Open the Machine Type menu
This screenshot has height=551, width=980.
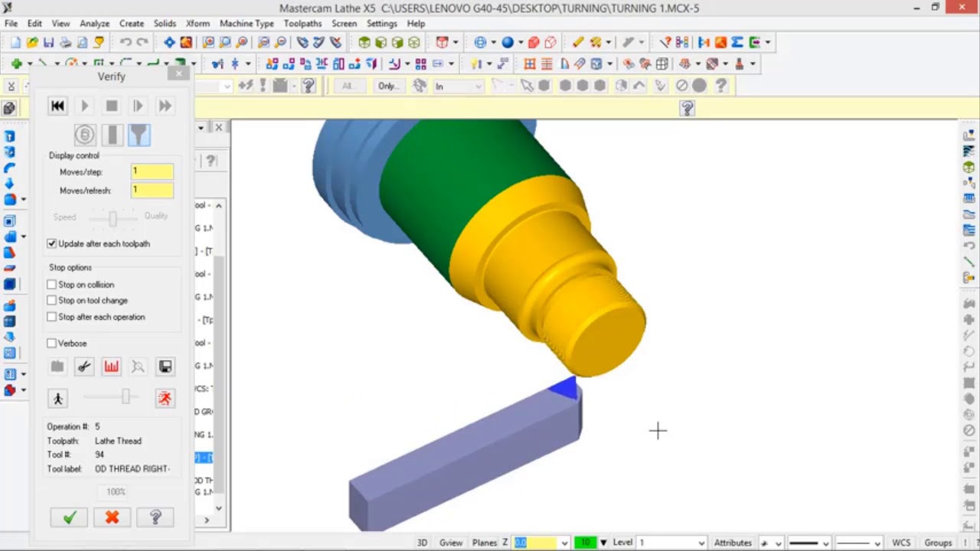[247, 24]
